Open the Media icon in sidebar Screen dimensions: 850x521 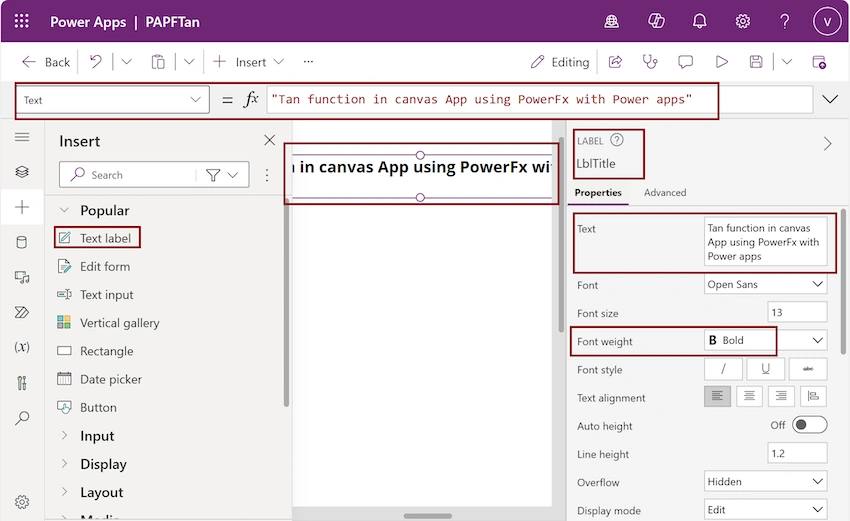point(22,278)
